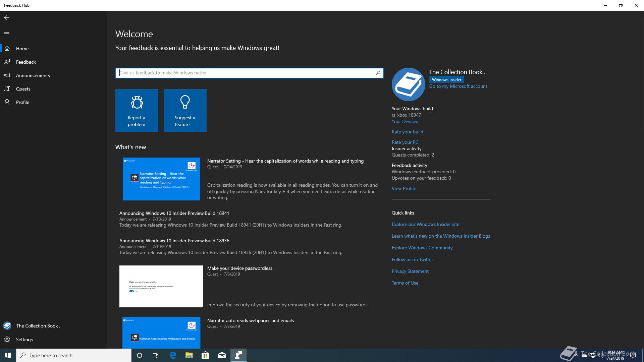Image resolution: width=644 pixels, height=362 pixels.
Task: Open Microsoft Store from taskbar
Action: pyautogui.click(x=205, y=355)
